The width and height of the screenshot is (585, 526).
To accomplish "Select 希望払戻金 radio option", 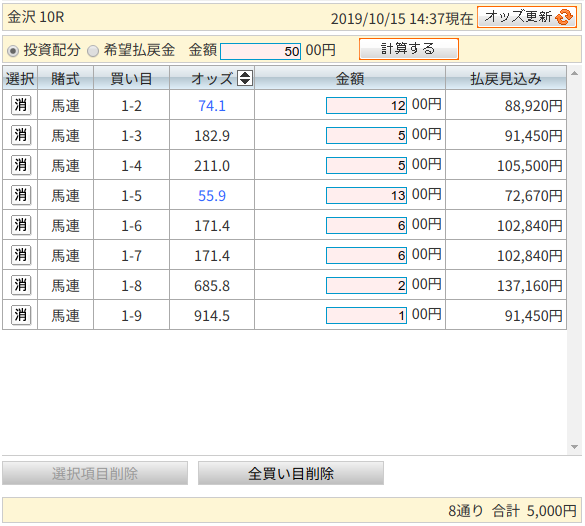I will pyautogui.click(x=93, y=50).
